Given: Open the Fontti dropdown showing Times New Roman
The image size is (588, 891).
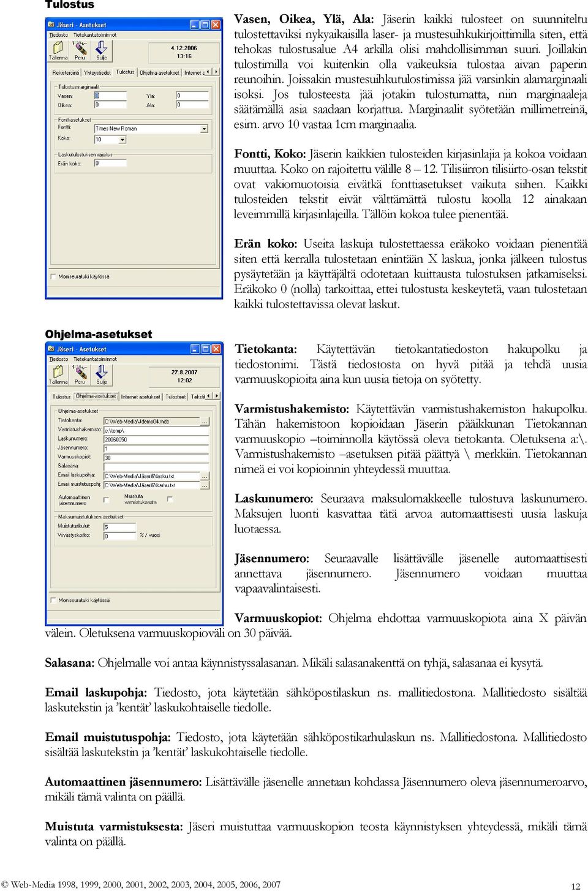Looking at the screenshot, I should coord(204,129).
